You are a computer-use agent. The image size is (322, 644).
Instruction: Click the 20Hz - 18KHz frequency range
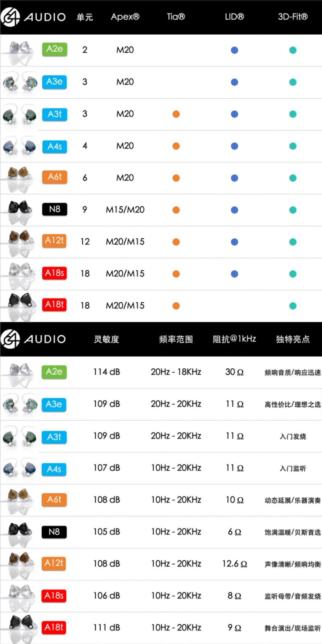point(176,372)
